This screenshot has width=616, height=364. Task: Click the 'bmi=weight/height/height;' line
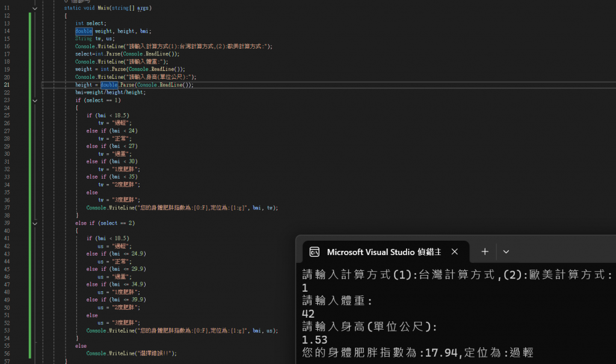tap(111, 93)
